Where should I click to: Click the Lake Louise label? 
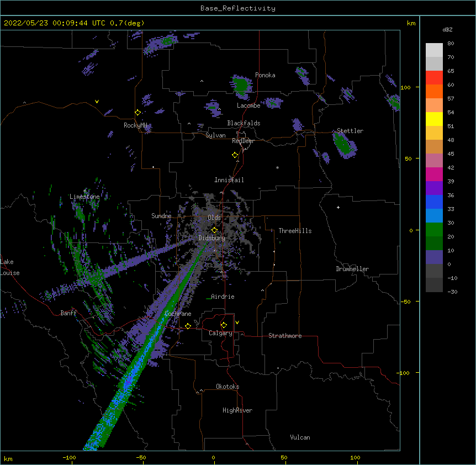coord(10,267)
